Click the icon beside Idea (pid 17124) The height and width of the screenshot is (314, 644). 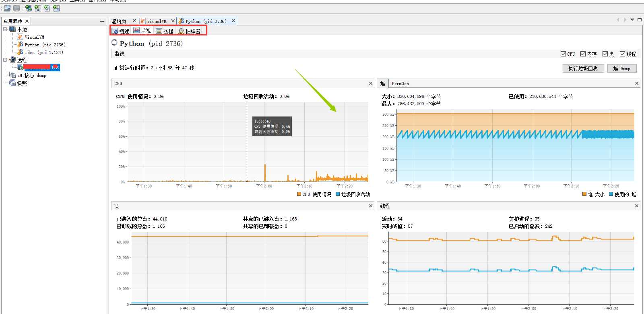pyautogui.click(x=20, y=52)
